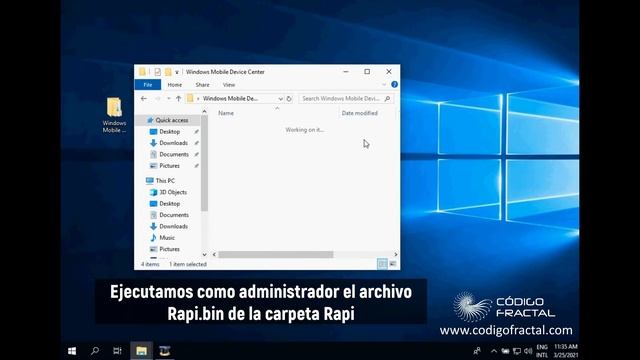Expand the ribbon with the chevron
This screenshot has width=640, height=360.
[x=384, y=84]
